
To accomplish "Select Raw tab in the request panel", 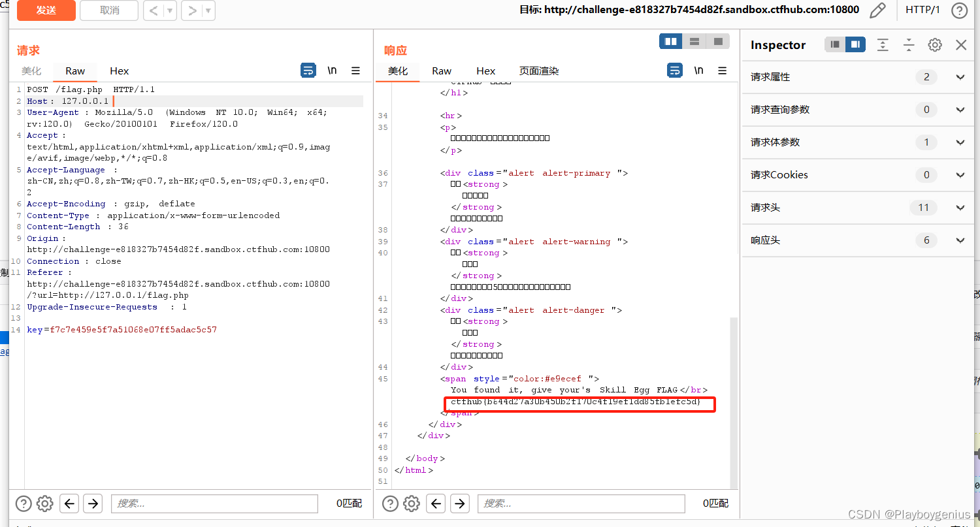I will tap(75, 71).
